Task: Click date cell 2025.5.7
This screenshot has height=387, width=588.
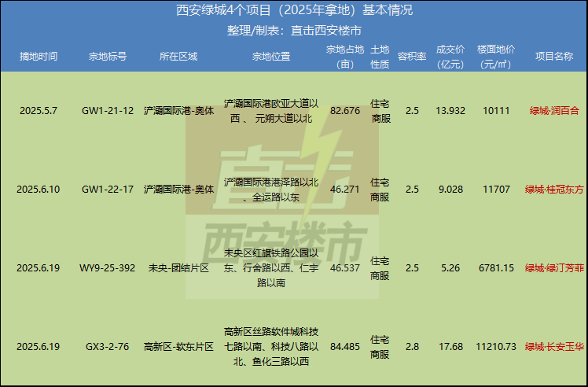Action: [39, 111]
